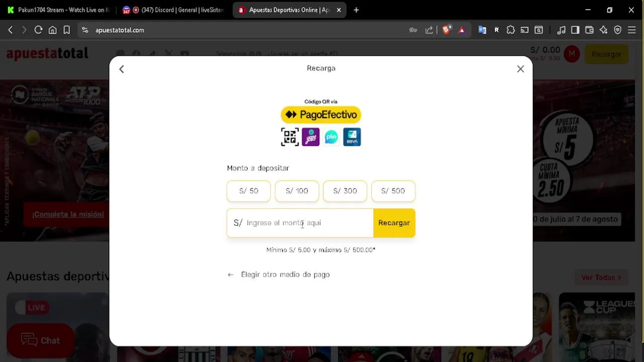The height and width of the screenshot is (362, 644).
Task: Go back using the modal's back arrow
Action: pos(121,69)
